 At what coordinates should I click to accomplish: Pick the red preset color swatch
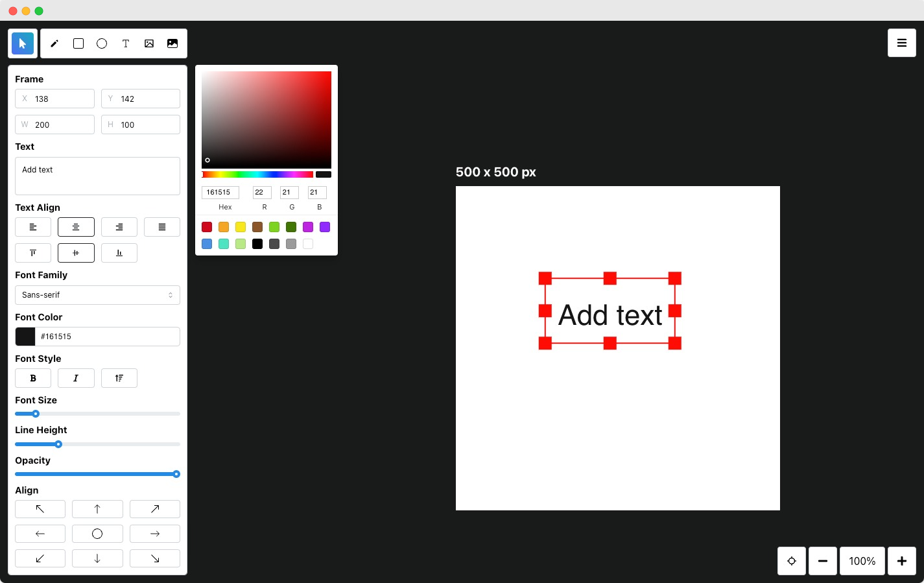207,227
